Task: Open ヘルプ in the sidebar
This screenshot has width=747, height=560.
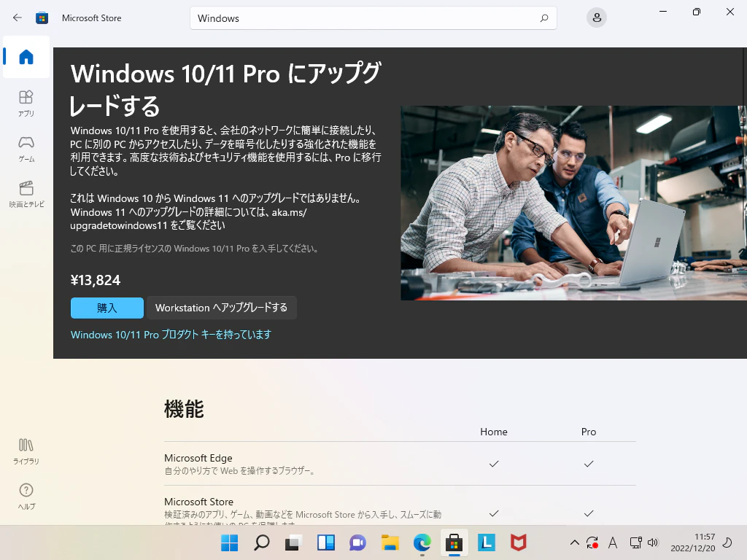Action: (26, 497)
